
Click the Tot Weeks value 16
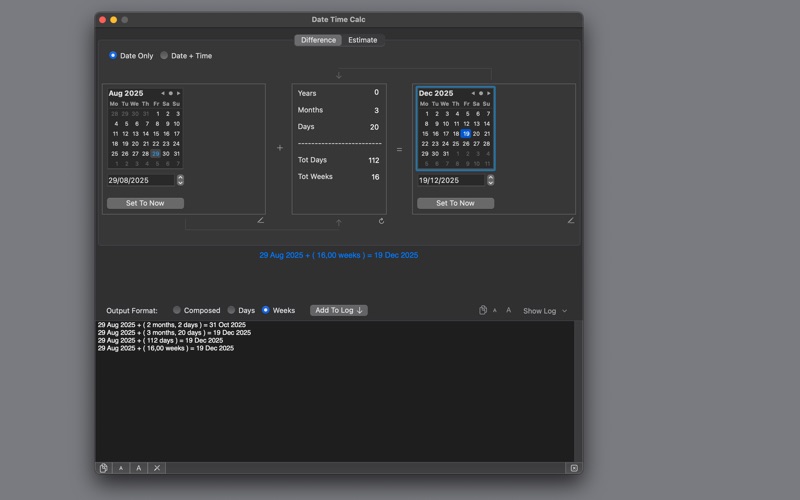coord(376,177)
